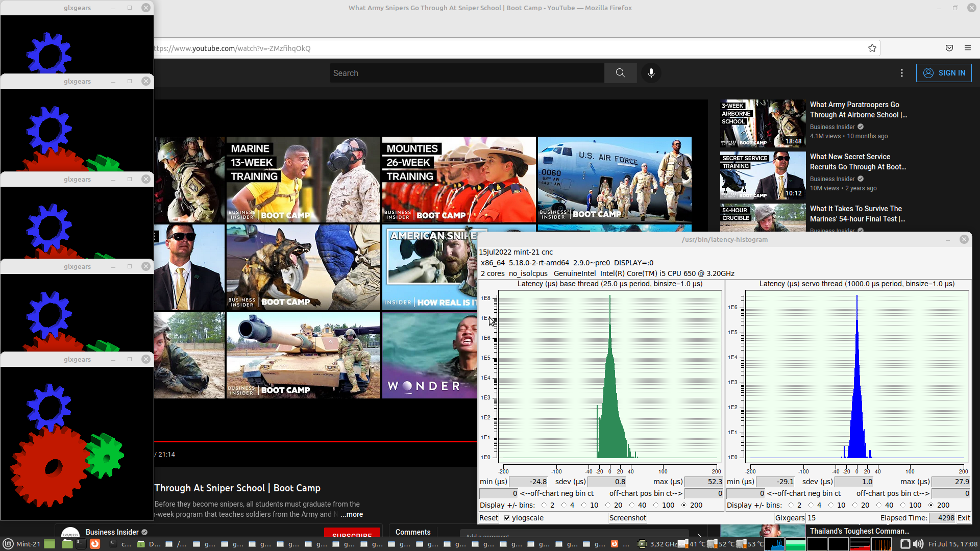The width and height of the screenshot is (980, 551).
Task: Switch to the Firefox window in the taskbar
Action: click(x=620, y=544)
